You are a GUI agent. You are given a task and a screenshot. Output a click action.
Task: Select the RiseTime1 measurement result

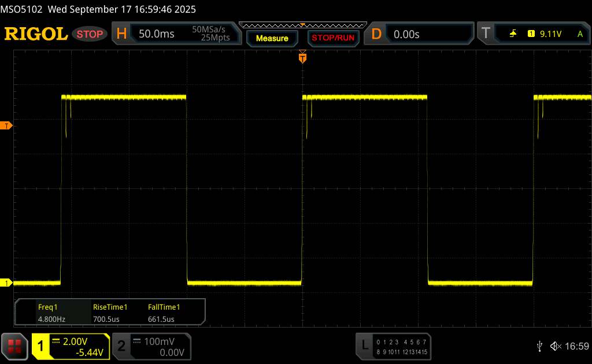(x=110, y=313)
